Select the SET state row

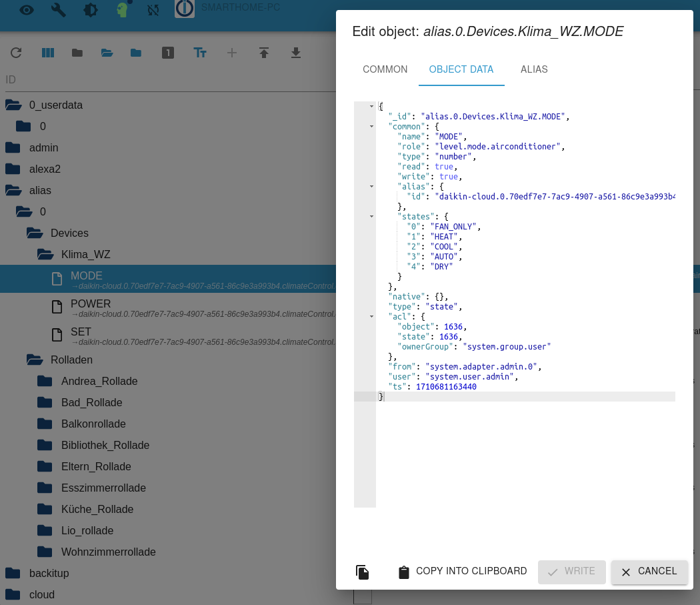[x=168, y=336]
